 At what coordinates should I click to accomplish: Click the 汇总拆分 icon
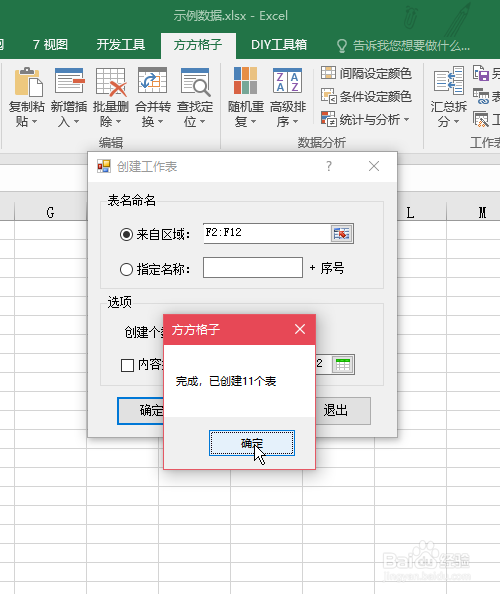pos(449,80)
